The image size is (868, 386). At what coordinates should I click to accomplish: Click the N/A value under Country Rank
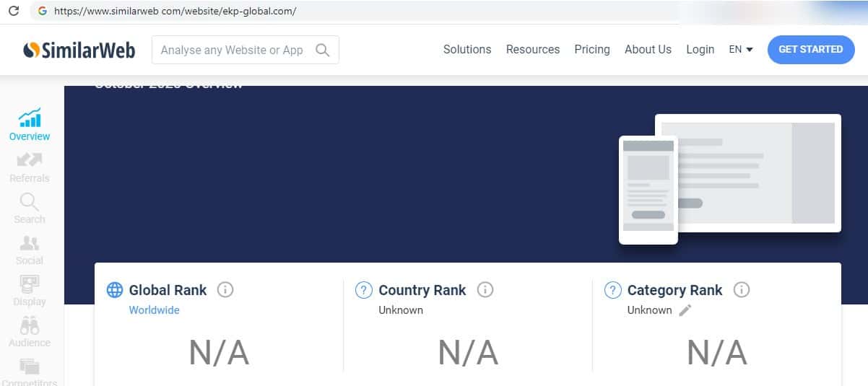click(x=468, y=353)
